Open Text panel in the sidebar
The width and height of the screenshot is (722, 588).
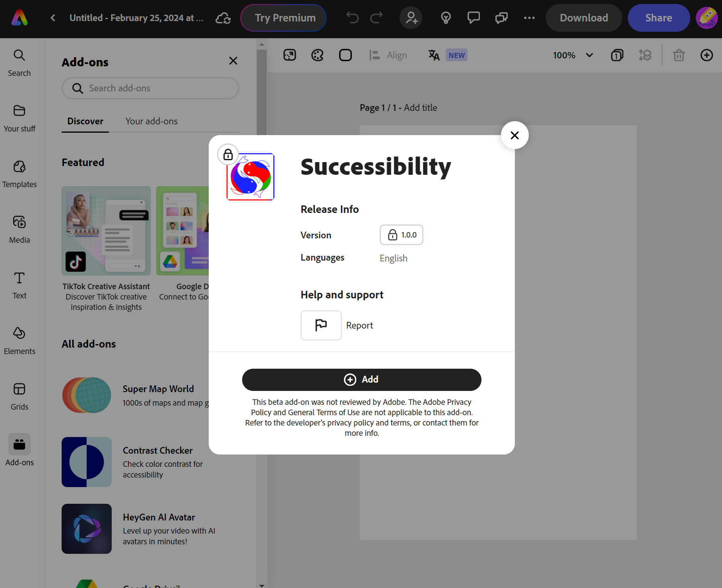[x=19, y=285]
